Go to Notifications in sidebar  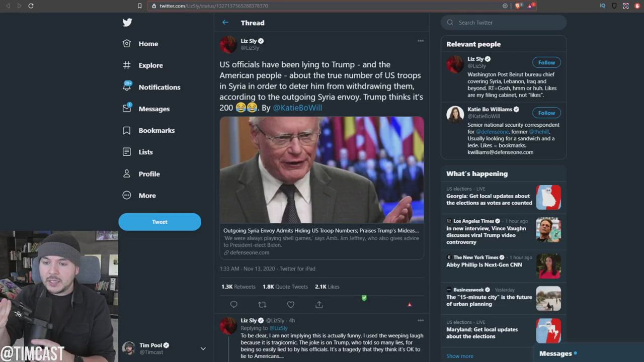pos(159,87)
